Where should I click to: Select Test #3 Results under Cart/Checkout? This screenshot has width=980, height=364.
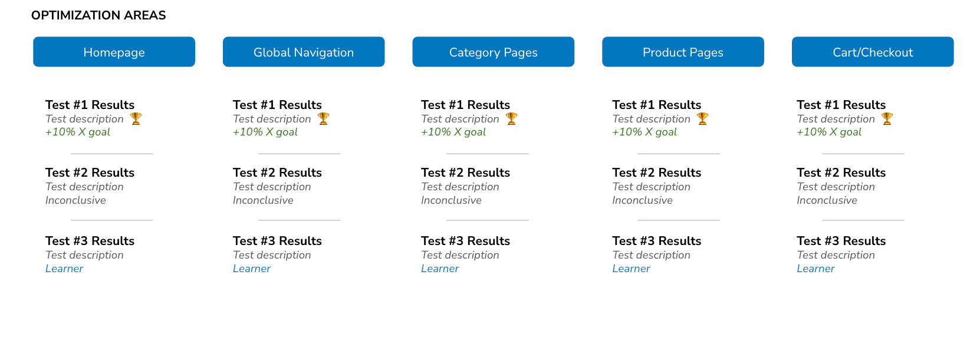(x=841, y=241)
